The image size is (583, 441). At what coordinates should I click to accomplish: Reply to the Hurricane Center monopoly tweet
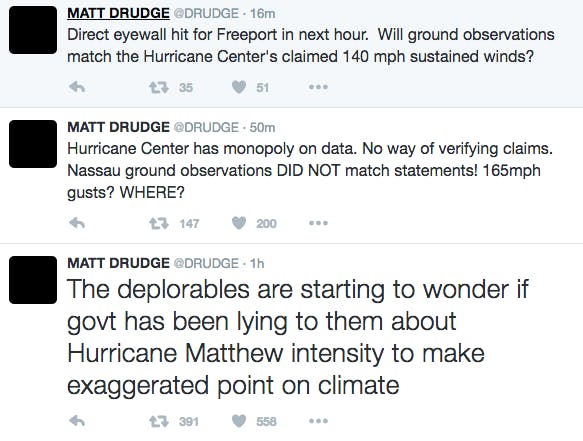point(77,223)
